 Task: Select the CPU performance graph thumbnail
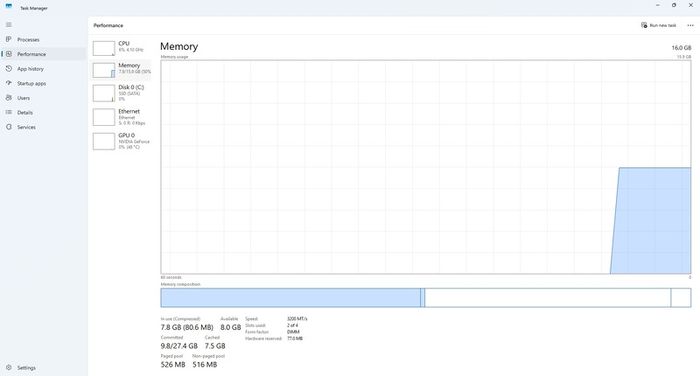click(104, 48)
